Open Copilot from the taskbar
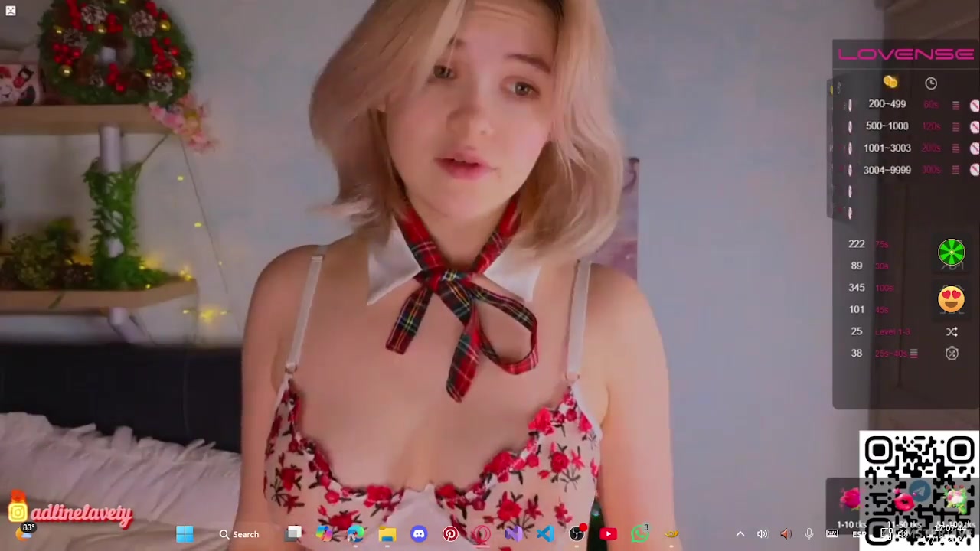The height and width of the screenshot is (551, 980). click(x=325, y=534)
